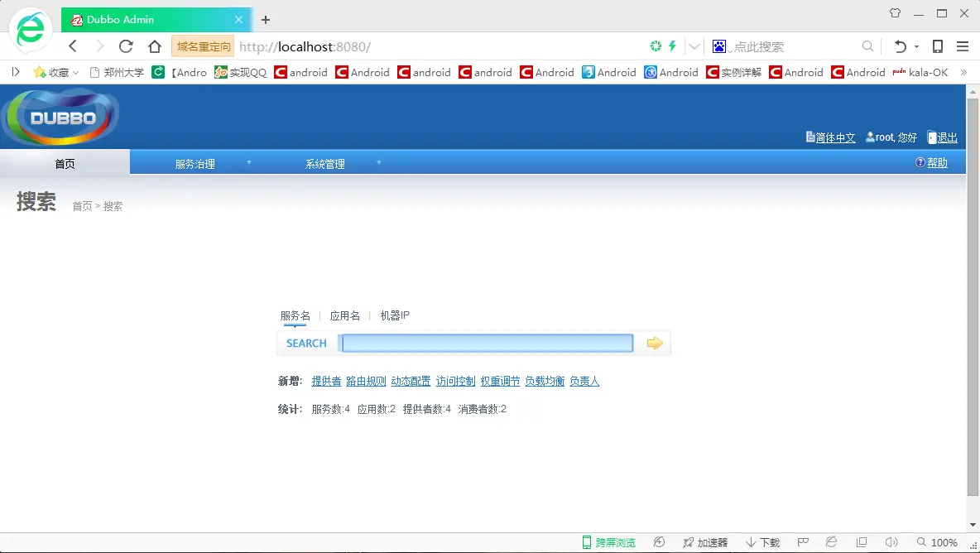
Task: Open the 下载 downloads icon in status bar
Action: pos(761,541)
